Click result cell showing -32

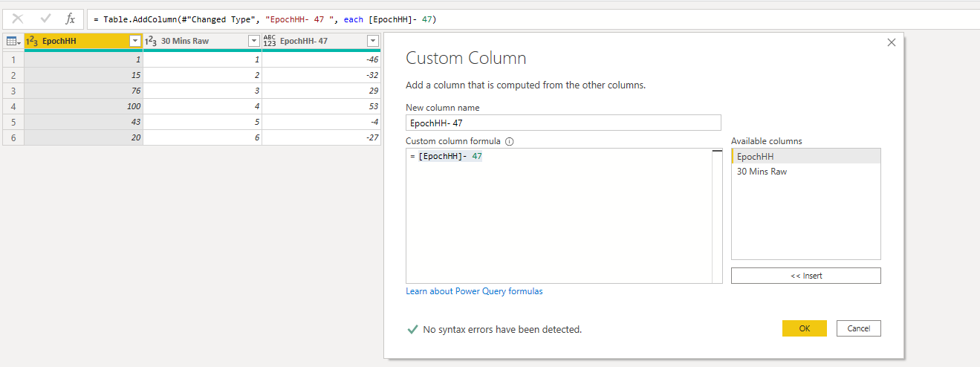322,74
